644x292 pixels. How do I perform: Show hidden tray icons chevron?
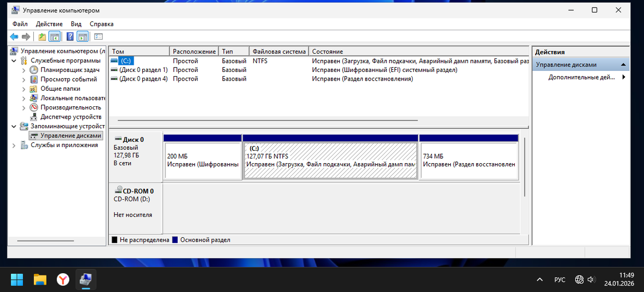(540, 280)
